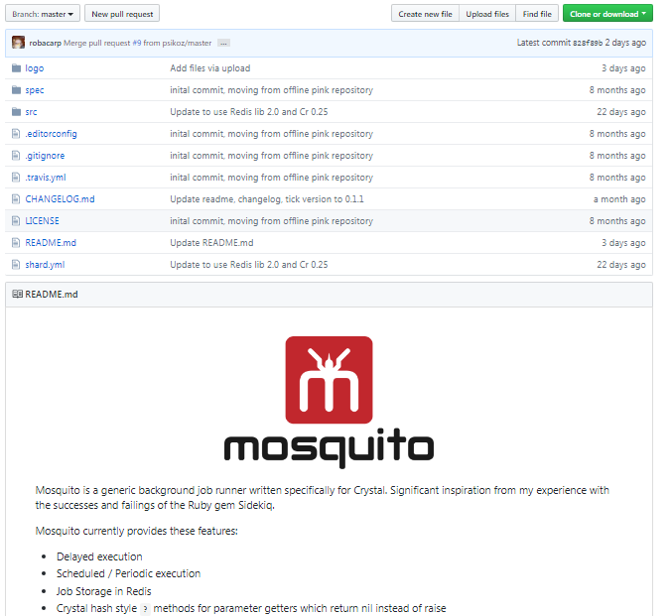672x616 pixels.
Task: Click the inline '?' code snippet
Action: 145,609
